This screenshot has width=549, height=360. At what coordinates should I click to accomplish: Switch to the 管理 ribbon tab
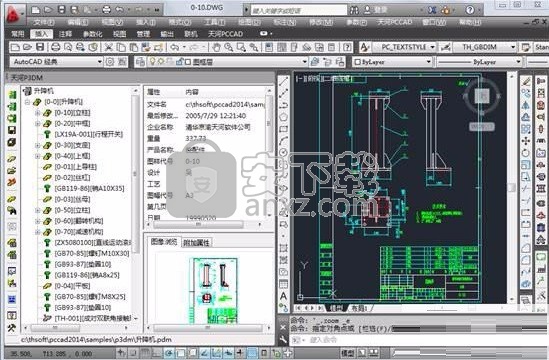pyautogui.click(x=143, y=34)
